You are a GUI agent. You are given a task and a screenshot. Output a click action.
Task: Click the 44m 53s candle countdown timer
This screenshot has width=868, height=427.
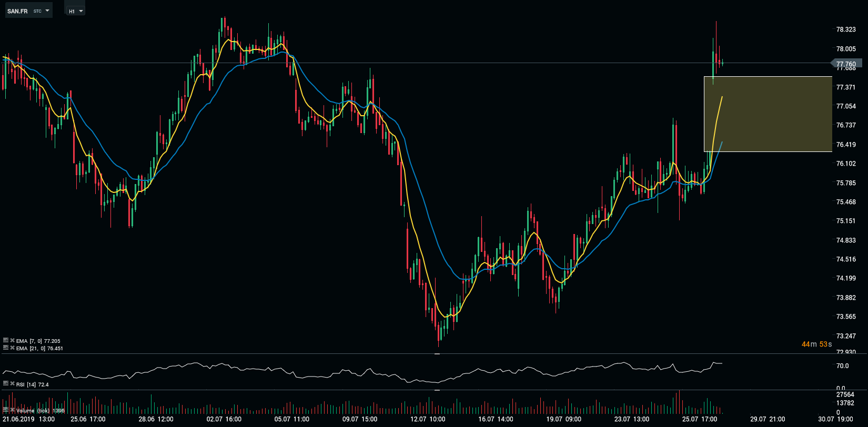816,344
